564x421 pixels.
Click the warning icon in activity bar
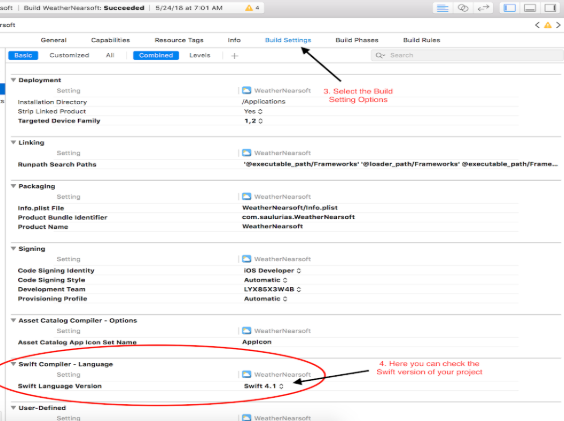pos(249,8)
